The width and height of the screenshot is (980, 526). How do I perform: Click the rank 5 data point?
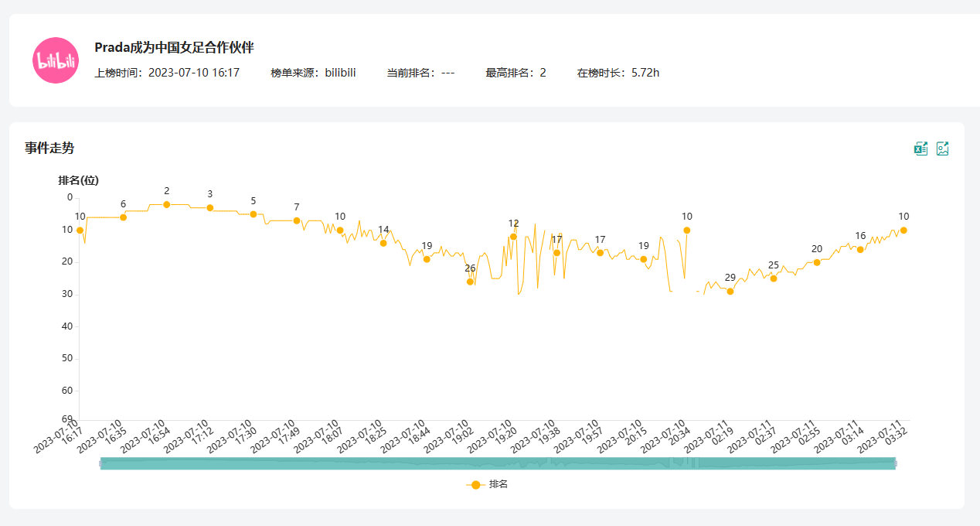click(x=253, y=214)
